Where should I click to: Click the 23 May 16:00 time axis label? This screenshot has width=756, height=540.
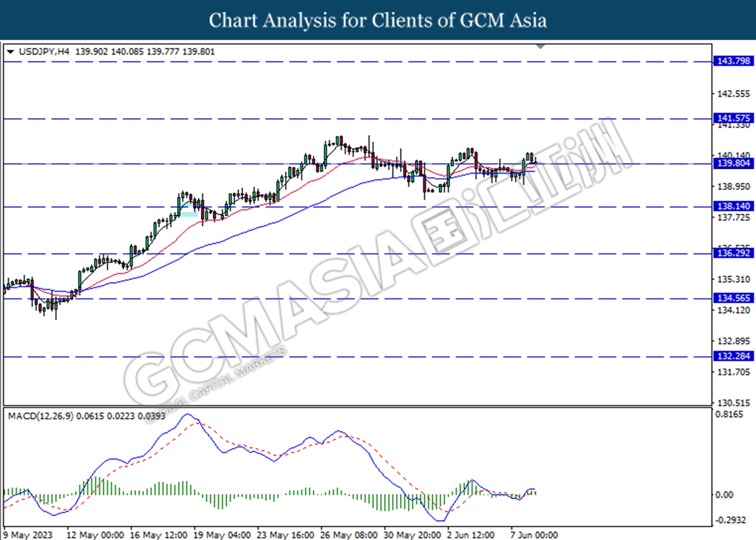285,535
